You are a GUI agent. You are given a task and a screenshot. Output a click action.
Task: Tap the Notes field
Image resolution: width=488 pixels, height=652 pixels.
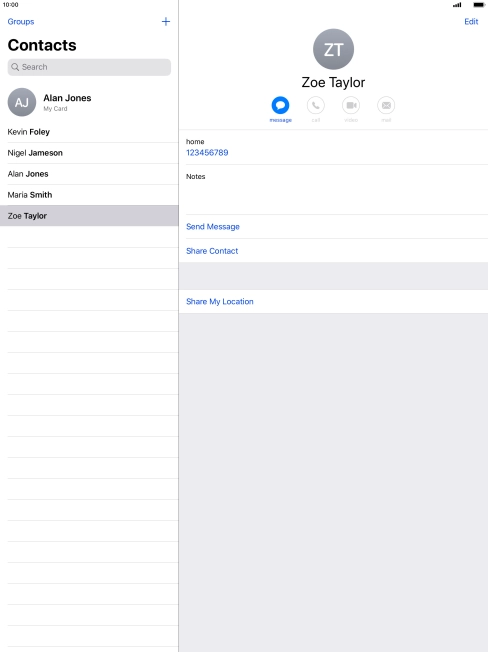click(x=333, y=190)
